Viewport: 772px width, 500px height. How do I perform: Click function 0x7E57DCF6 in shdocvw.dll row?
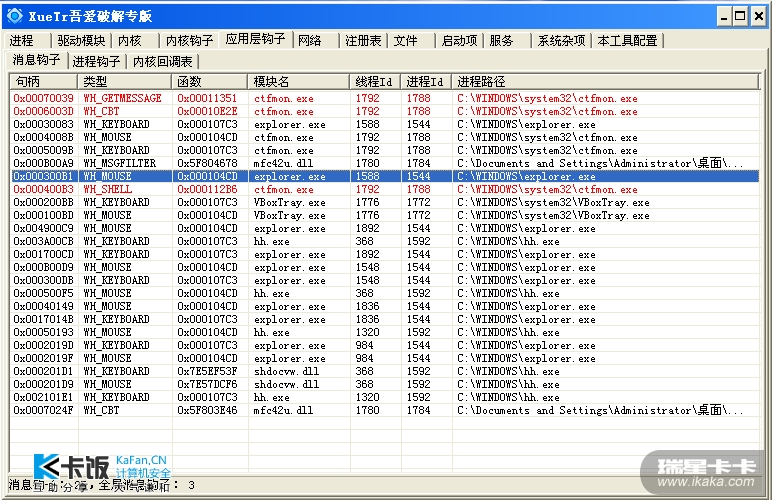[x=207, y=384]
